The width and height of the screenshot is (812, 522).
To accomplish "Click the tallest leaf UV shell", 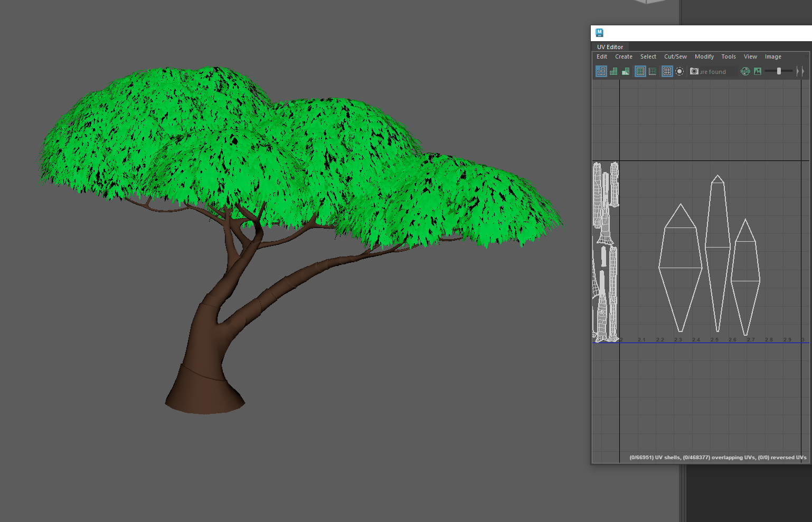I will pyautogui.click(x=717, y=253).
